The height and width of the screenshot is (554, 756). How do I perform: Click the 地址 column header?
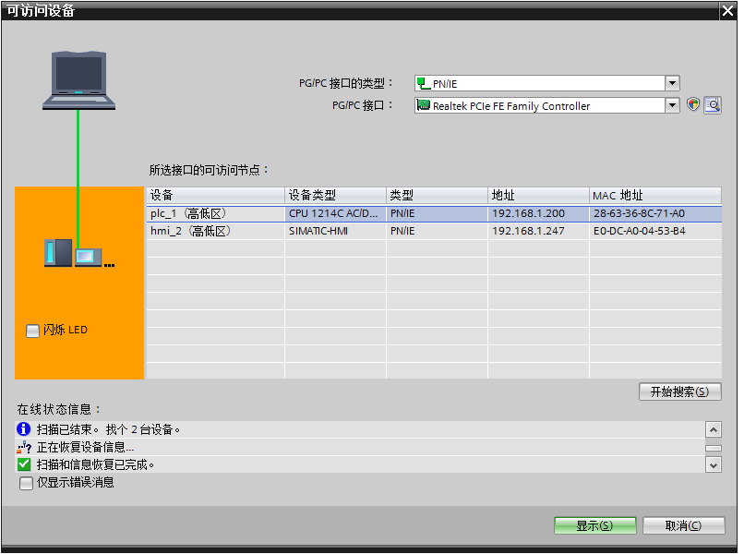click(538, 195)
